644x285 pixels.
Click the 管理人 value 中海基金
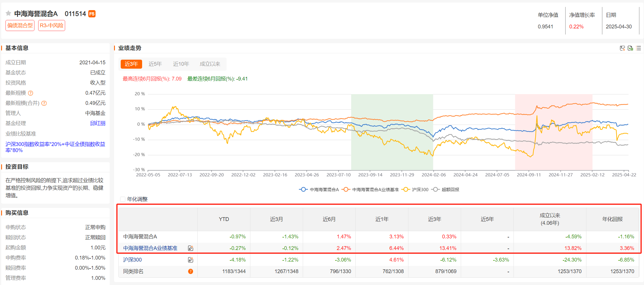point(95,113)
